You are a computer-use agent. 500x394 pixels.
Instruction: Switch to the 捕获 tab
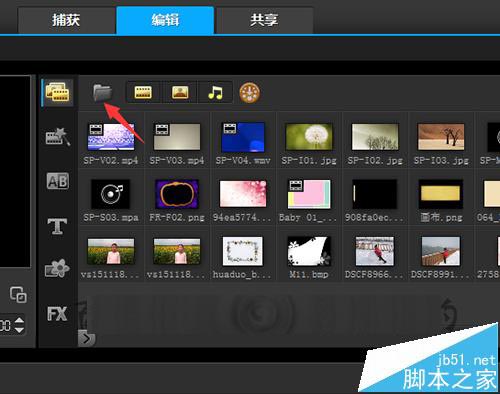click(x=66, y=20)
